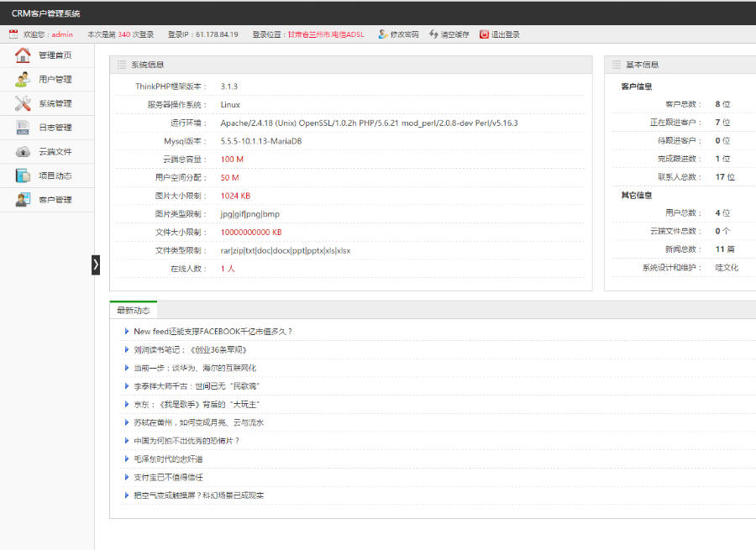Viewport: 756px width, 550px height.
Task: Click the 服务器操作系统 value Linux
Action: click(x=230, y=105)
